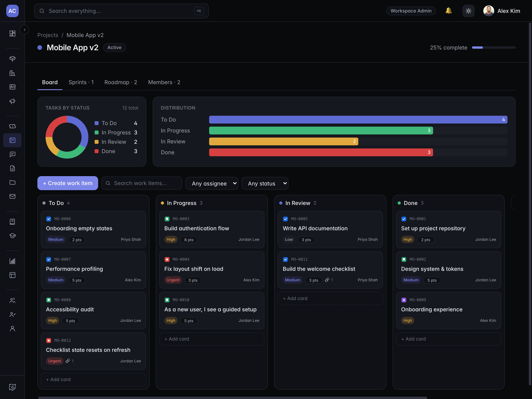
Task: Switch to the Sprints tab
Action: click(81, 82)
